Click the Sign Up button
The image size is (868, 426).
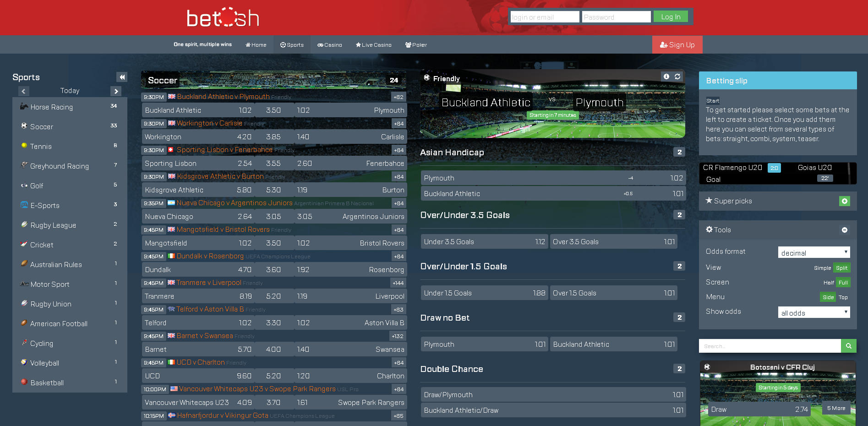pyautogui.click(x=677, y=45)
